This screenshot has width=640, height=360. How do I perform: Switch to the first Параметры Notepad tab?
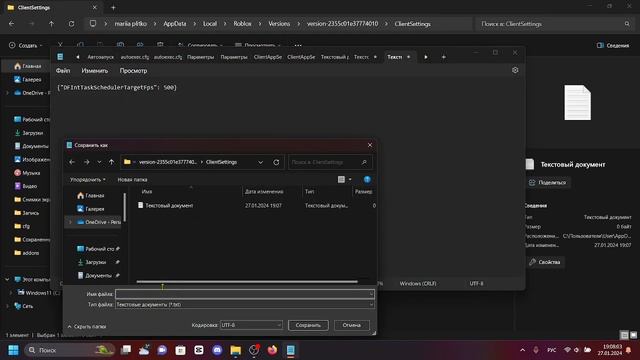click(x=200, y=57)
